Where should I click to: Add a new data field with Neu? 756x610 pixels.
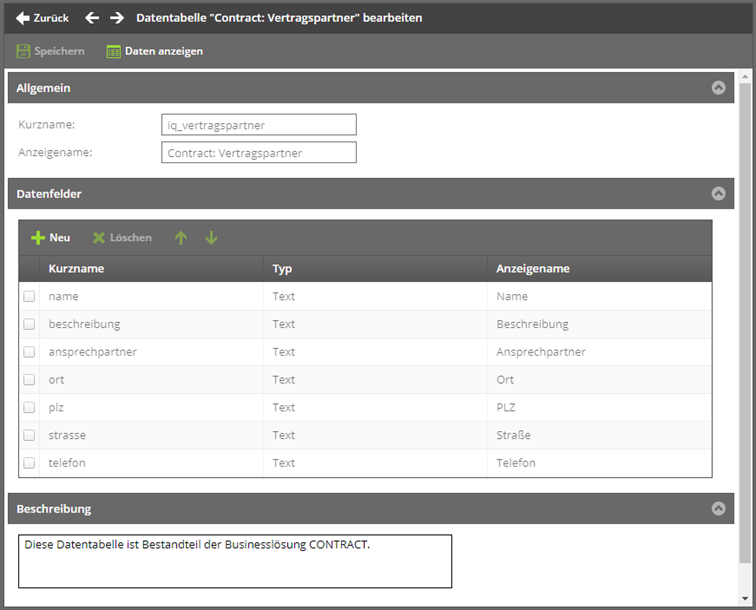click(51, 238)
